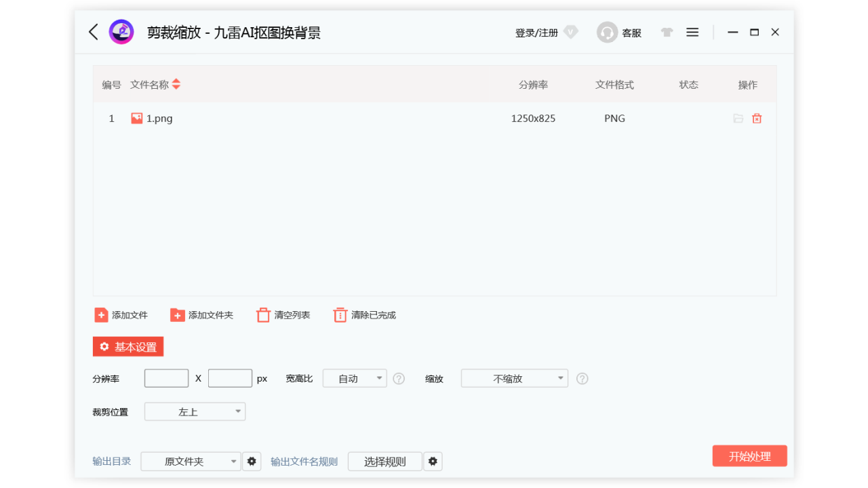
Task: Click the back arrow icon
Action: [x=94, y=32]
